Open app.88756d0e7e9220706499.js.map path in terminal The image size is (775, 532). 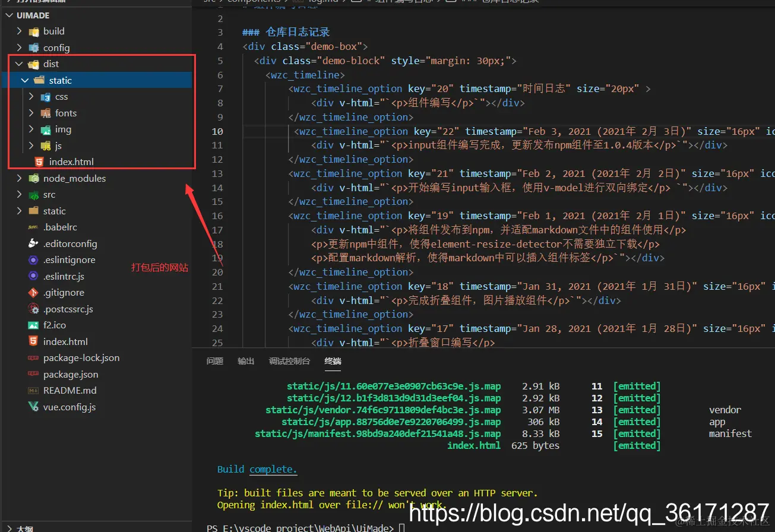(391, 422)
